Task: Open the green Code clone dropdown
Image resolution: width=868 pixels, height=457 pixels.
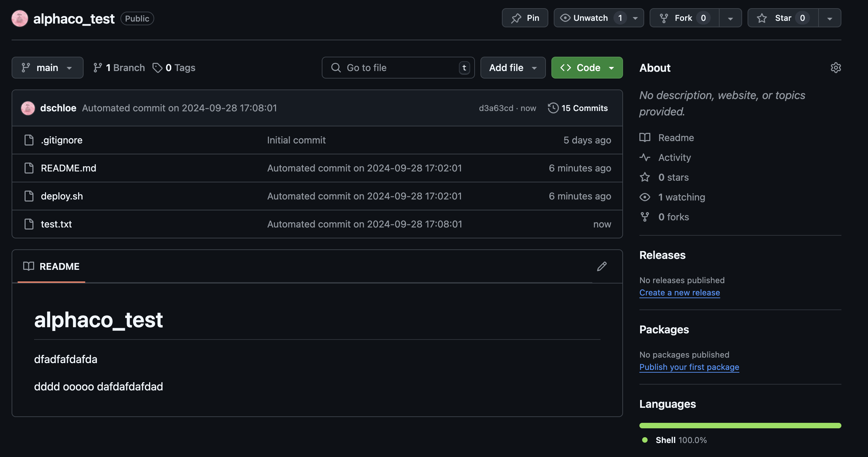Action: pyautogui.click(x=587, y=68)
